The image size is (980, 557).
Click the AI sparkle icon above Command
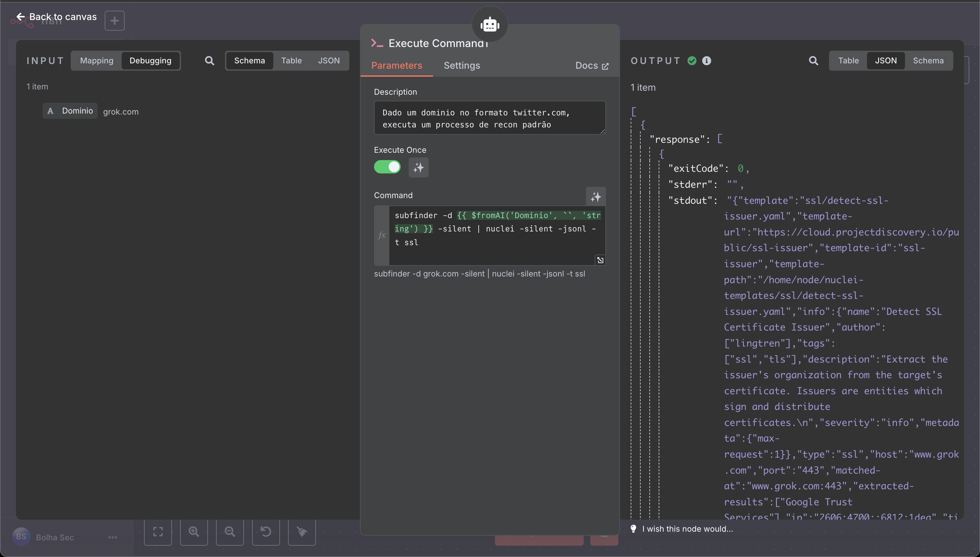coord(596,197)
